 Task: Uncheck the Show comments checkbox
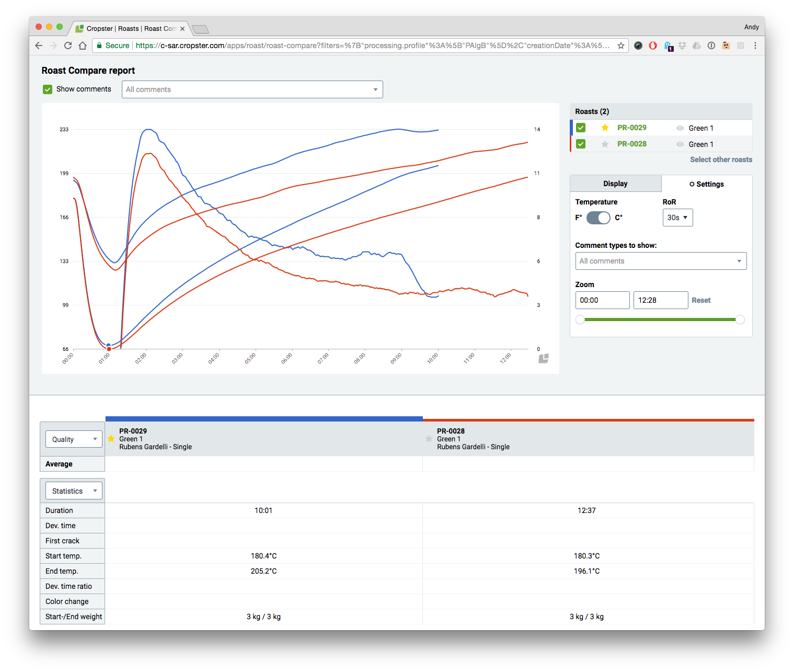pos(48,89)
